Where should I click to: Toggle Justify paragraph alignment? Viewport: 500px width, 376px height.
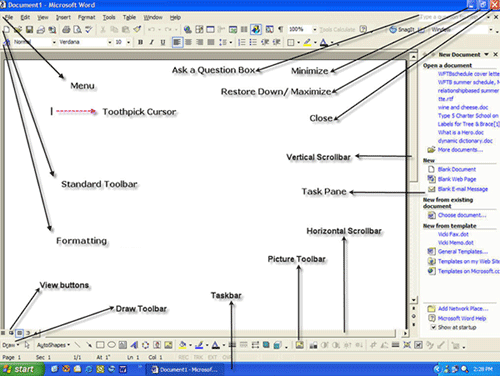[211, 42]
